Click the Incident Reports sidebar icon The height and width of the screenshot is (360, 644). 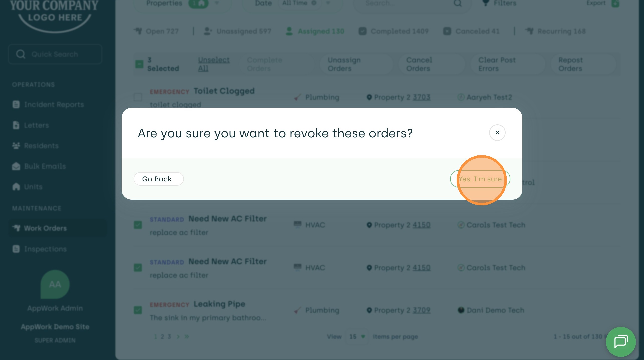click(16, 104)
